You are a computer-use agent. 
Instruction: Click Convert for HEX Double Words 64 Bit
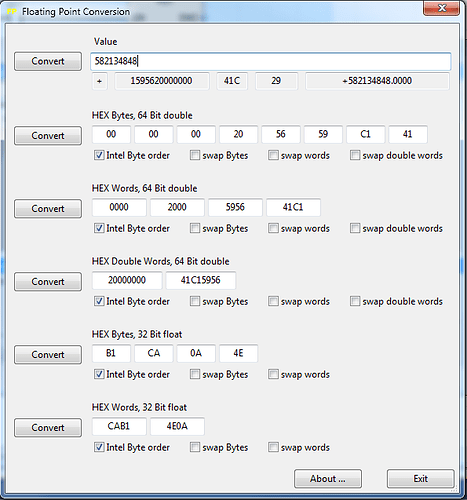48,282
